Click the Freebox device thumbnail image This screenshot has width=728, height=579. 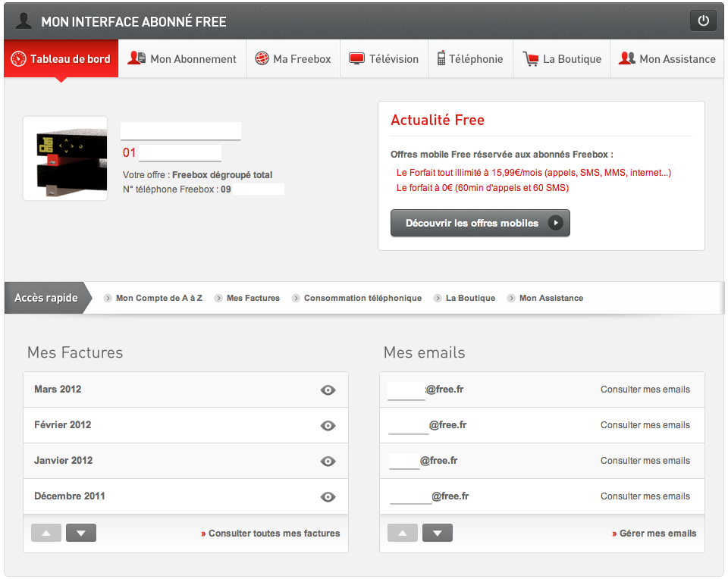point(65,158)
